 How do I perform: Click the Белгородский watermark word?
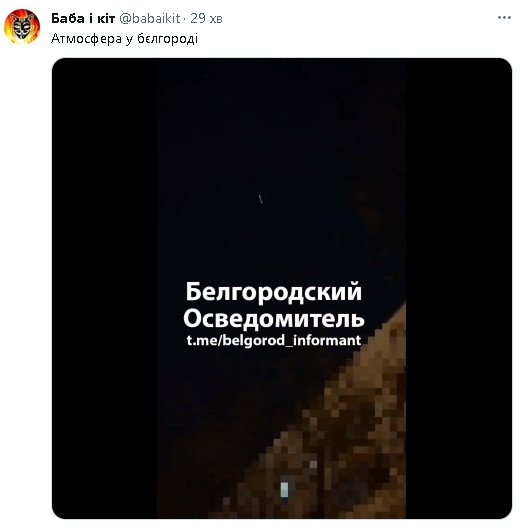(274, 292)
